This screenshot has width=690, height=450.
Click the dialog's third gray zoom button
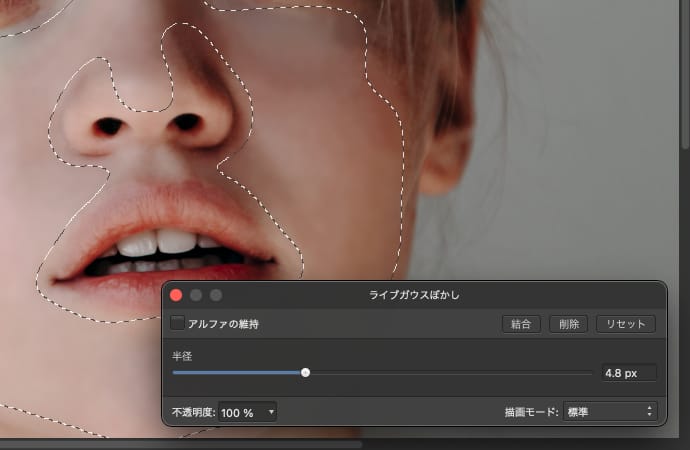(x=216, y=295)
